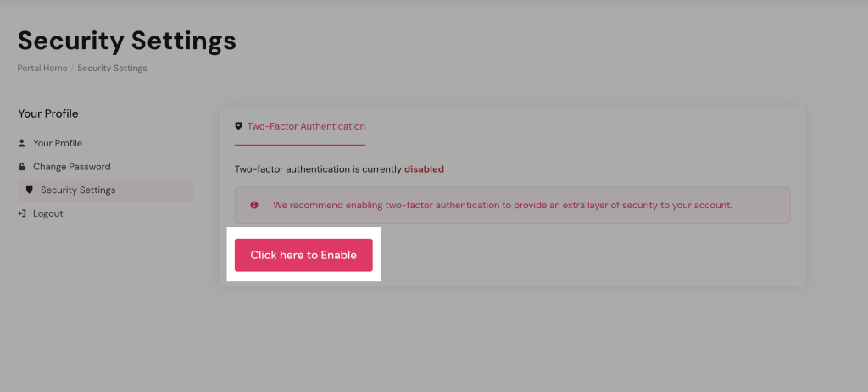868x392 pixels.
Task: Click the lock icon beside Change Password
Action: (22, 167)
